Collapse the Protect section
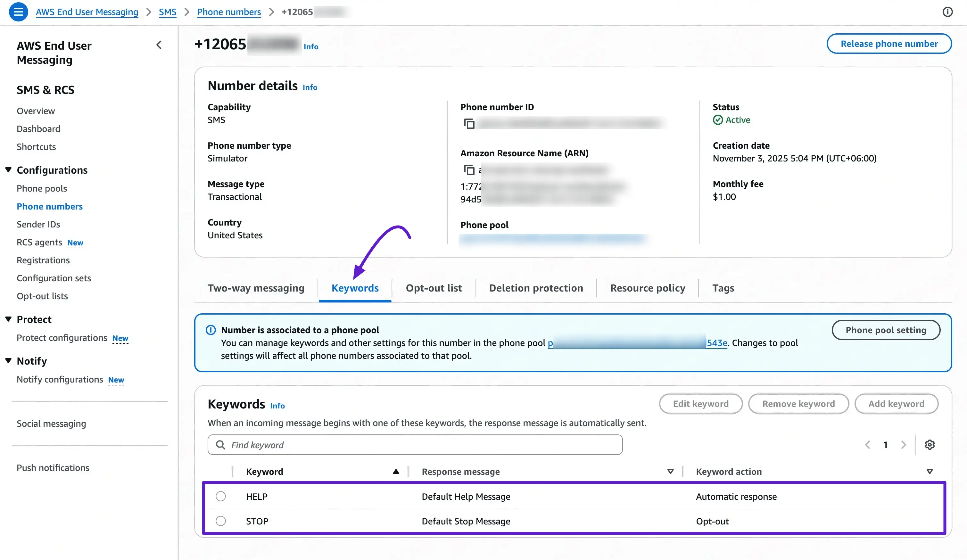967x560 pixels. pos(8,319)
